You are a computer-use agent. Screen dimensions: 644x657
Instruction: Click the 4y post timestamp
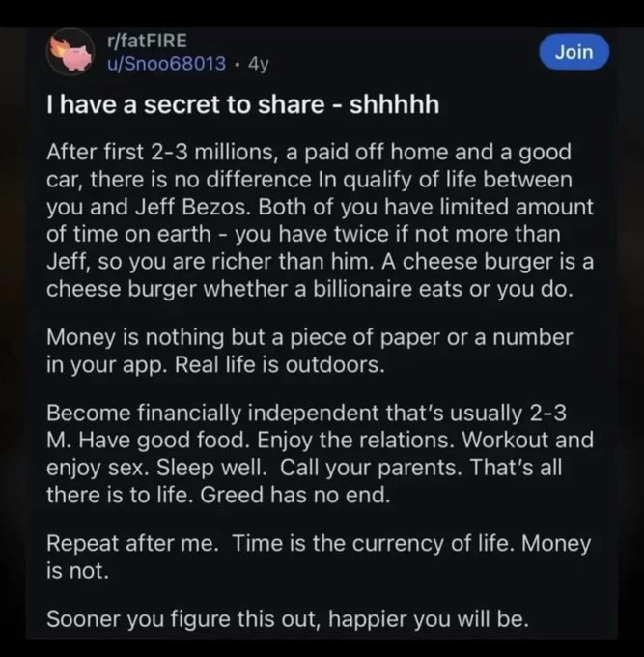pos(259,64)
